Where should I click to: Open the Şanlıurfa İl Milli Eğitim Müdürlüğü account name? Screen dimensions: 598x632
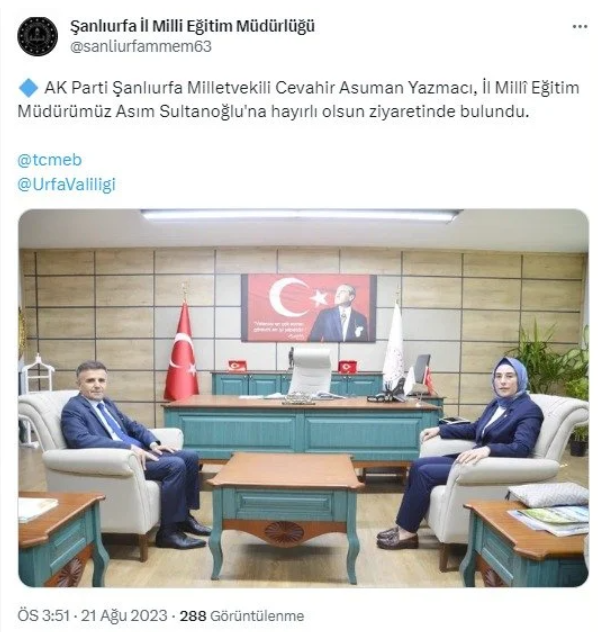tap(192, 26)
